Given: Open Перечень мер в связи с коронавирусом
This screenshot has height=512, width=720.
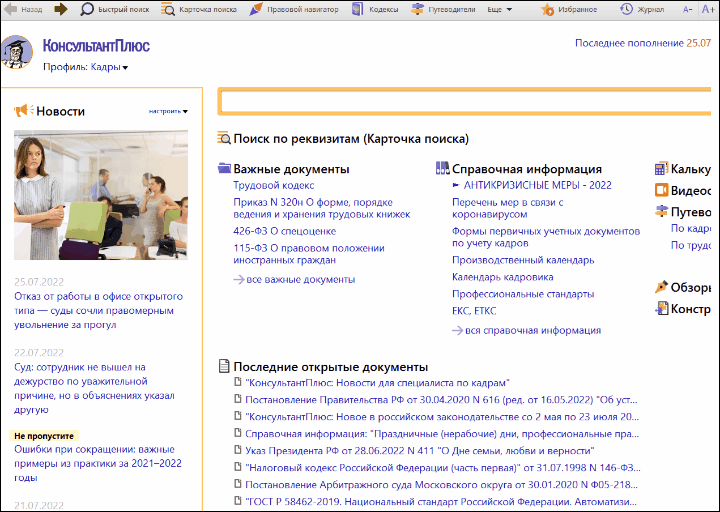Looking at the screenshot, I should pyautogui.click(x=507, y=208).
